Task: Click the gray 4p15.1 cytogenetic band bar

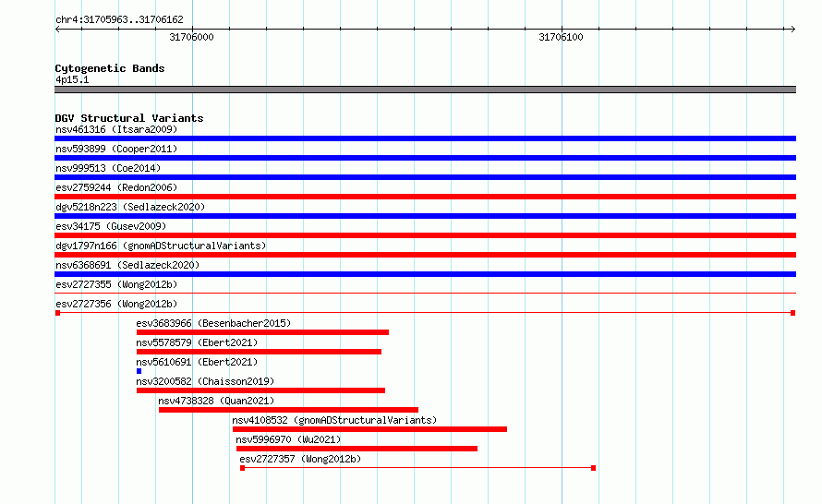Action: point(425,90)
